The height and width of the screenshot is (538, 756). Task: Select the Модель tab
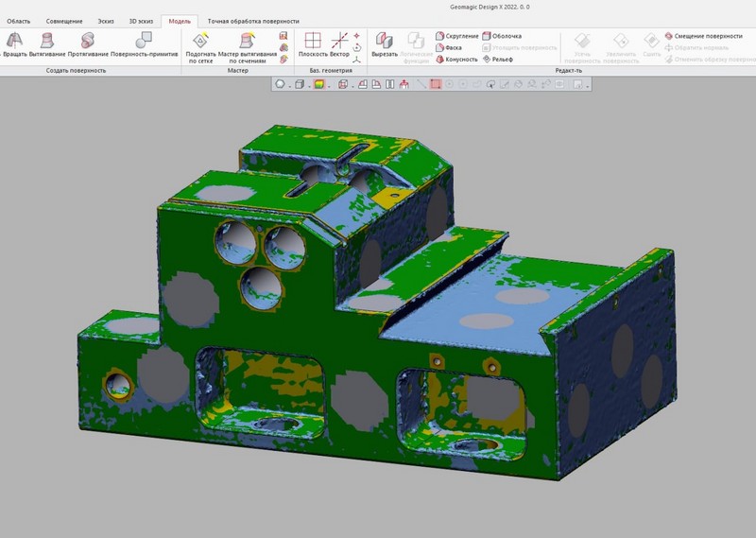click(x=180, y=21)
